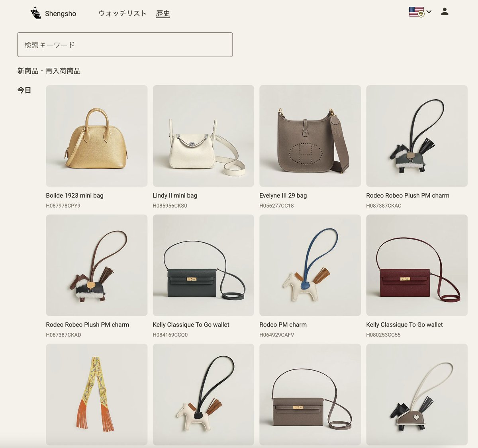Image resolution: width=478 pixels, height=448 pixels.
Task: Open the yellow twilly scarf thumbnail
Action: [97, 395]
